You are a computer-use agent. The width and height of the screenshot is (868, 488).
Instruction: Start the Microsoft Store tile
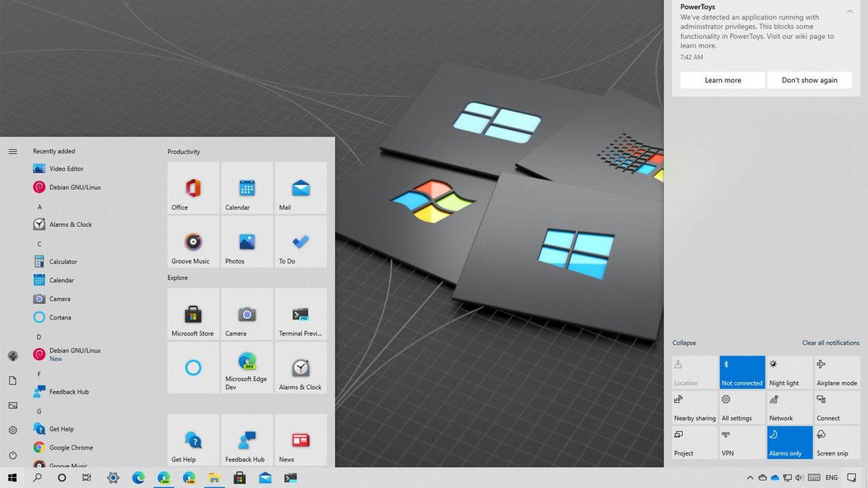coord(192,314)
